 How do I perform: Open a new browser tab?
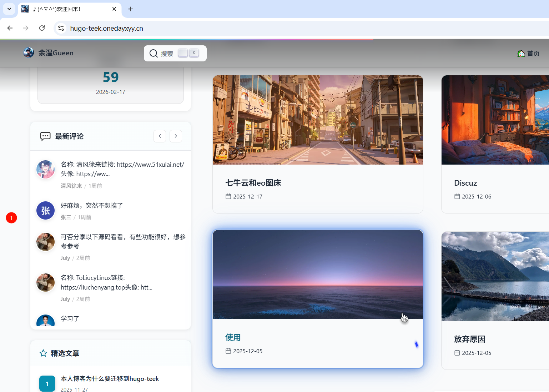pyautogui.click(x=131, y=9)
